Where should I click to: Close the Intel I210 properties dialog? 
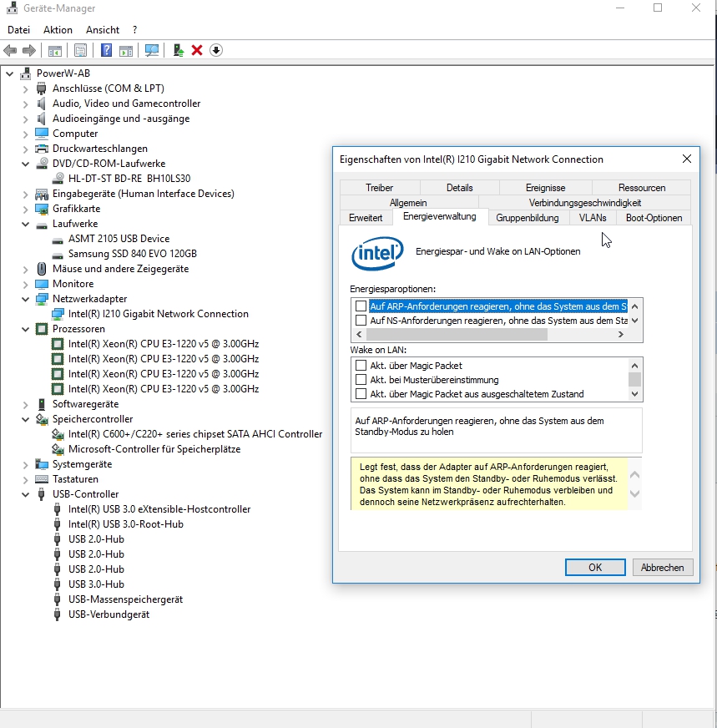pyautogui.click(x=687, y=159)
